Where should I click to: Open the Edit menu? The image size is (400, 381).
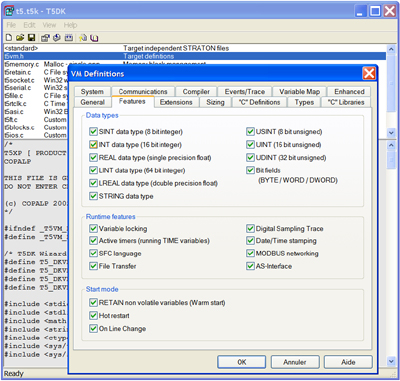[x=29, y=25]
